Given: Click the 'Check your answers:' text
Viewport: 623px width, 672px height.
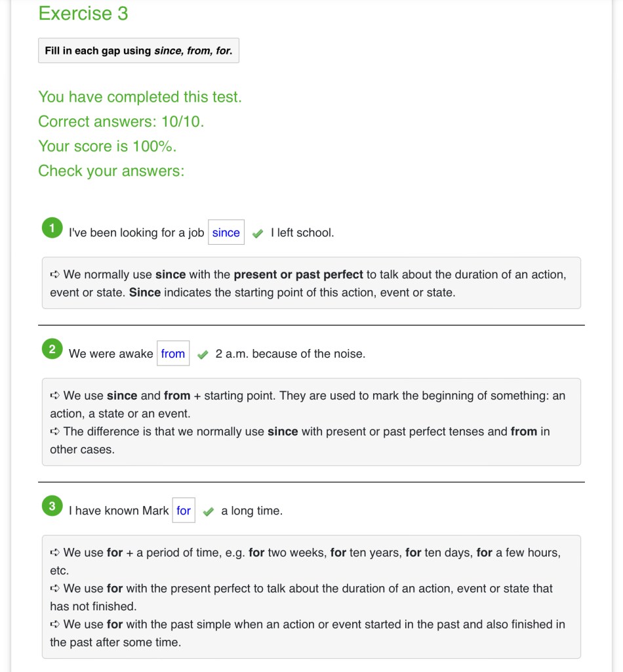Looking at the screenshot, I should [x=111, y=171].
